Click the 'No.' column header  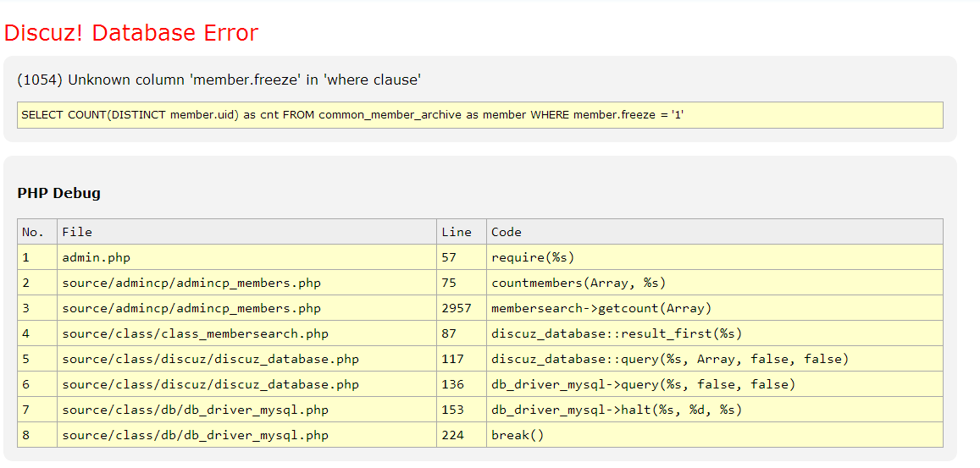tap(37, 232)
